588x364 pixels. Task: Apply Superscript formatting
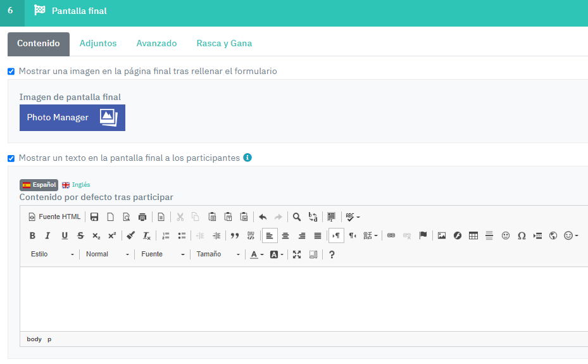(x=112, y=235)
